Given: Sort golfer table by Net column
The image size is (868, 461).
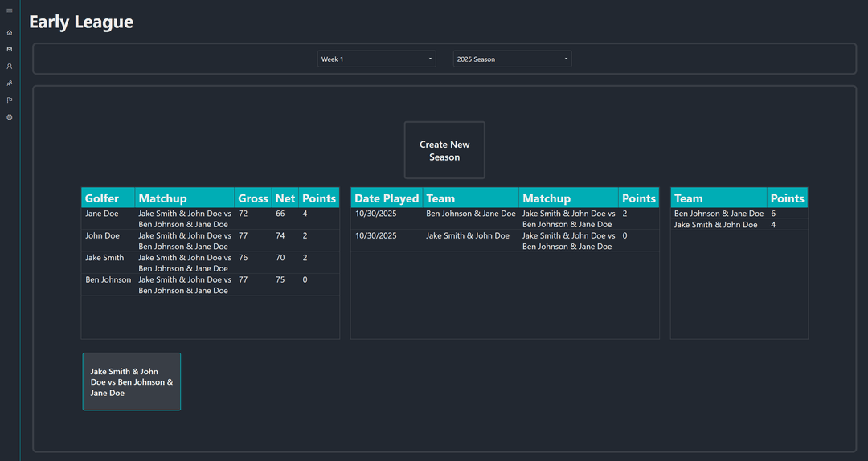Looking at the screenshot, I should (285, 198).
